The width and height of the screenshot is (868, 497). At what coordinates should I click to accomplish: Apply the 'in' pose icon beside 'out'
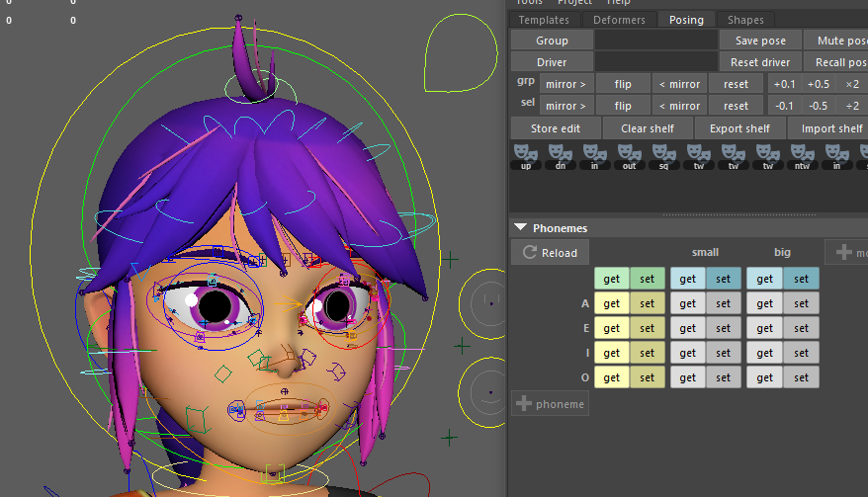tap(594, 157)
